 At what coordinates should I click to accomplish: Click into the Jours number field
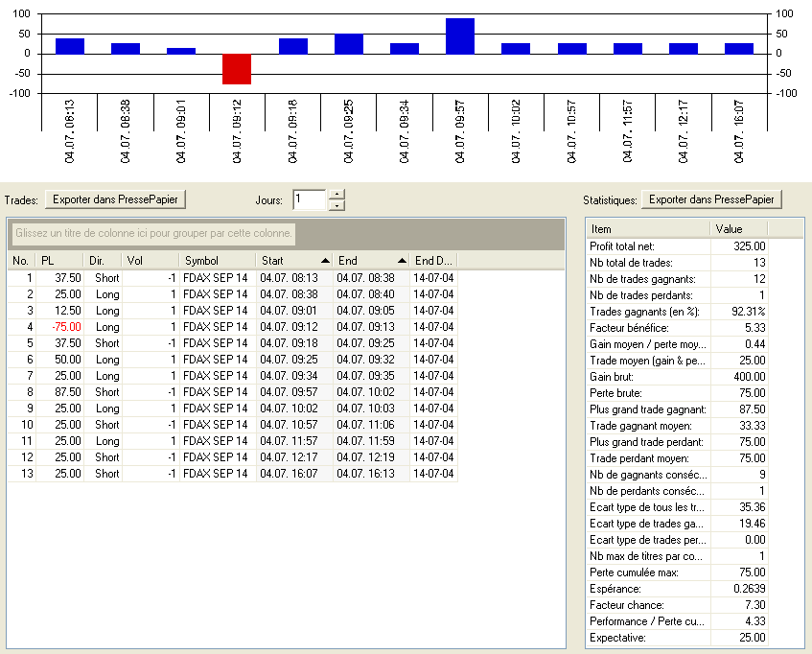[309, 199]
